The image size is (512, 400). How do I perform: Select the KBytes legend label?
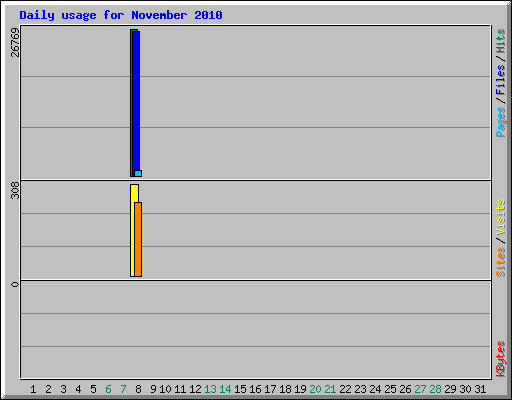[500, 359]
